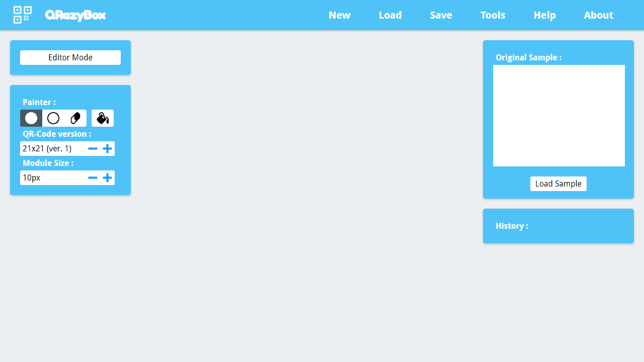644x362 pixels.
Task: Open the About menu
Action: click(599, 15)
